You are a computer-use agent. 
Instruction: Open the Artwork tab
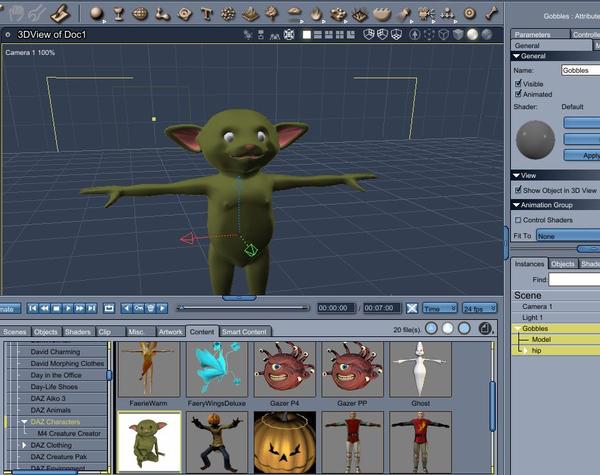tap(171, 332)
